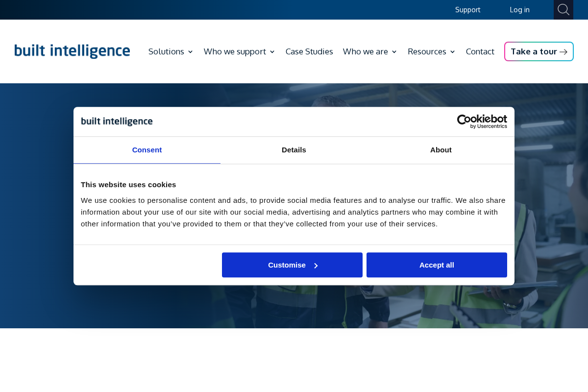The width and height of the screenshot is (588, 392).
Task: Click the chevron inside the Customise button
Action: [315, 265]
